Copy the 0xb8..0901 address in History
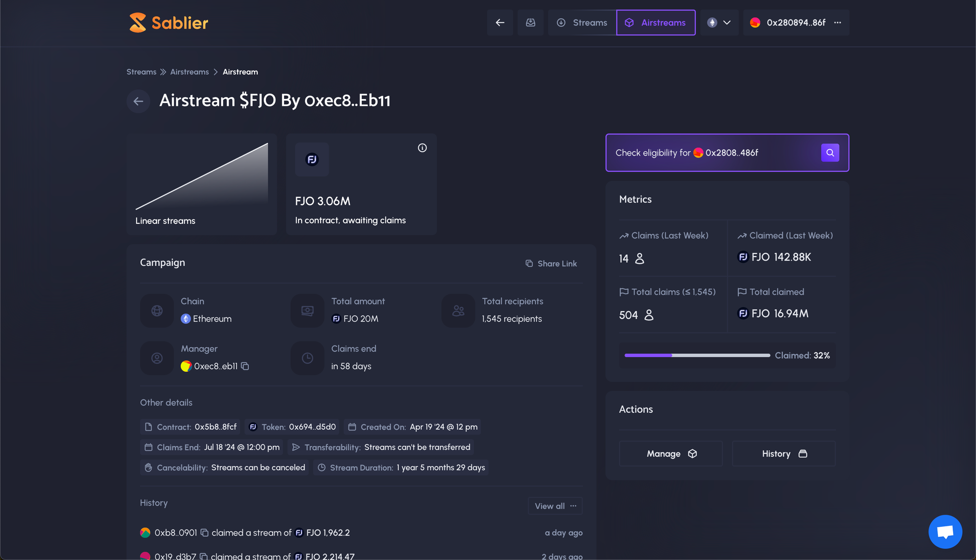Image resolution: width=976 pixels, height=560 pixels. click(x=204, y=533)
